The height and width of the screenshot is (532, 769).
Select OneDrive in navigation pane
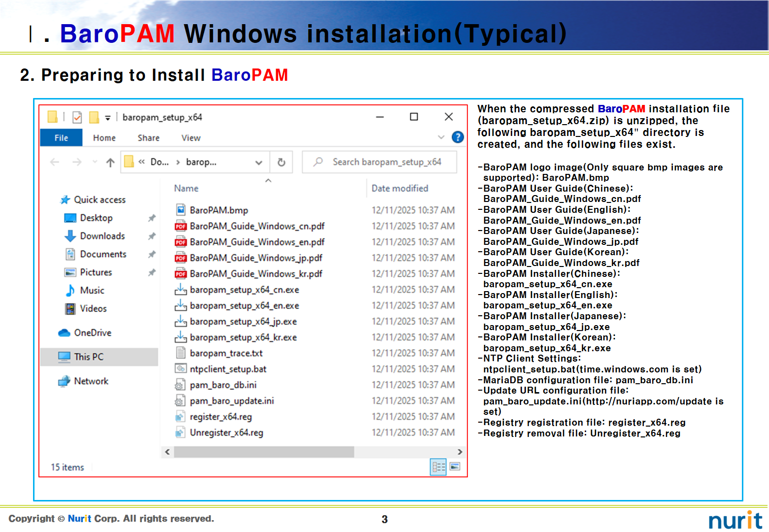93,333
